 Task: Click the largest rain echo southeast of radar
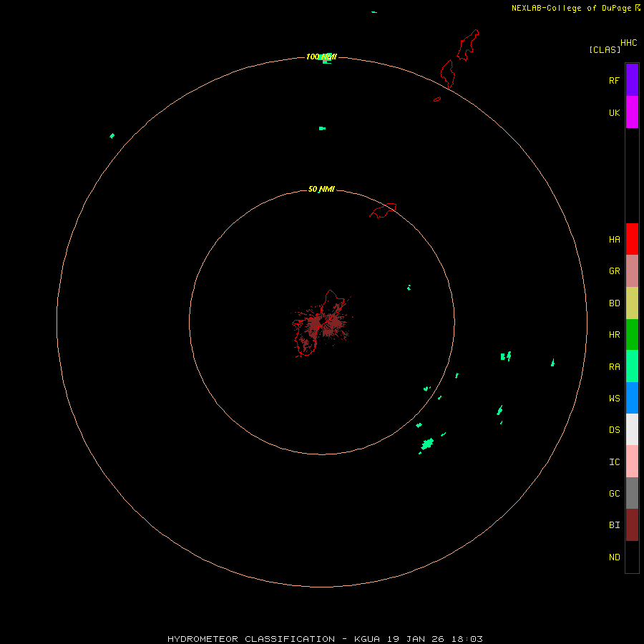point(427,444)
